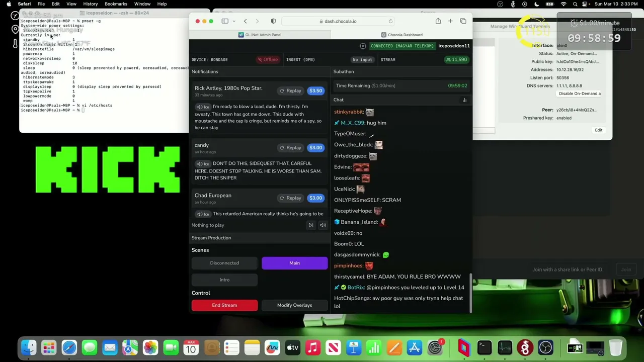Open the History menu
The image size is (644, 362).
pyautogui.click(x=91, y=4)
